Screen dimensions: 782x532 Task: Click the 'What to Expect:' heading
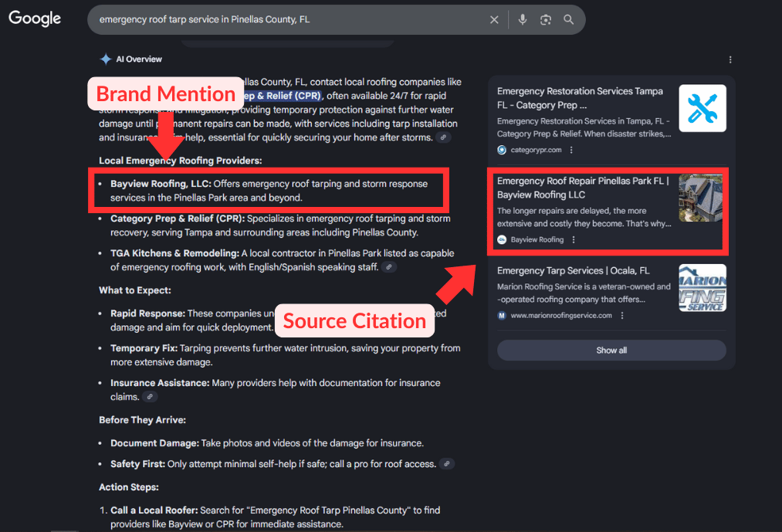(134, 290)
